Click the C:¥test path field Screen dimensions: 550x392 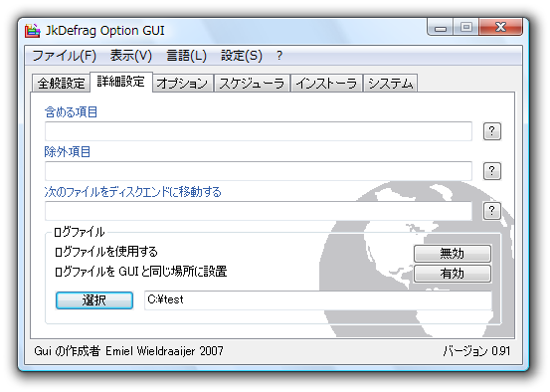pyautogui.click(x=318, y=300)
